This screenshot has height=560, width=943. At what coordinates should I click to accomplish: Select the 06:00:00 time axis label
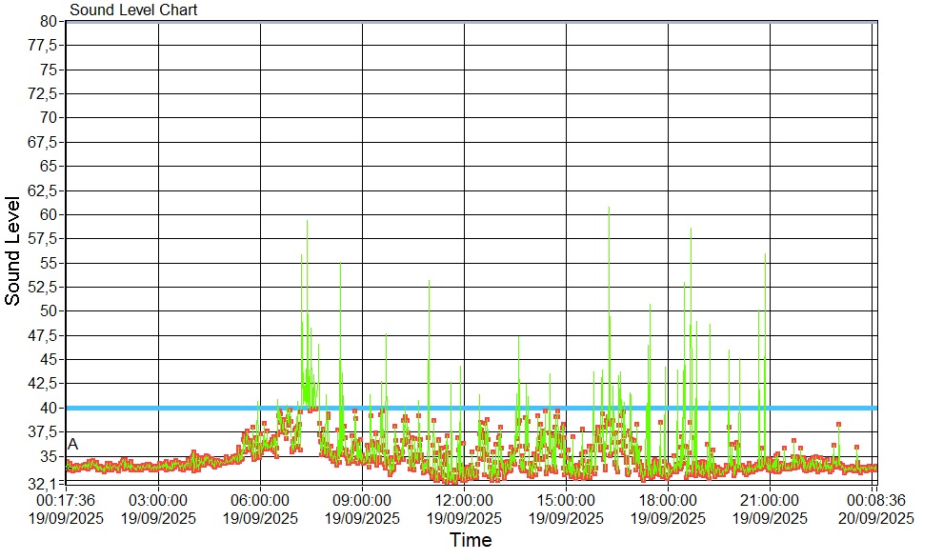[260, 499]
